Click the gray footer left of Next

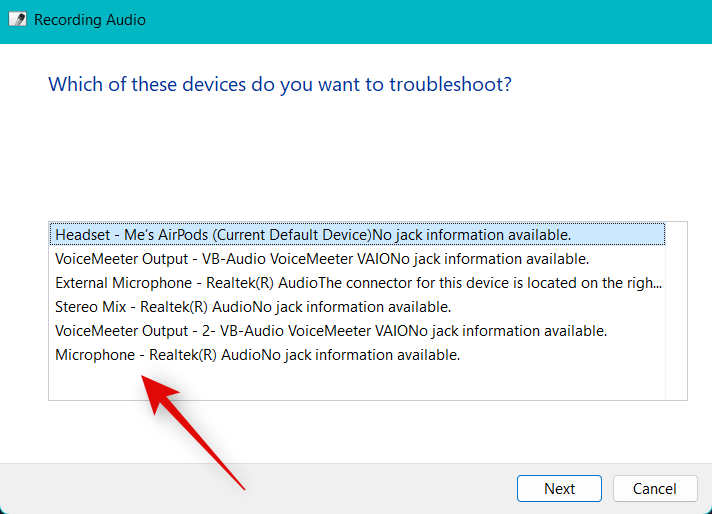(x=250, y=488)
